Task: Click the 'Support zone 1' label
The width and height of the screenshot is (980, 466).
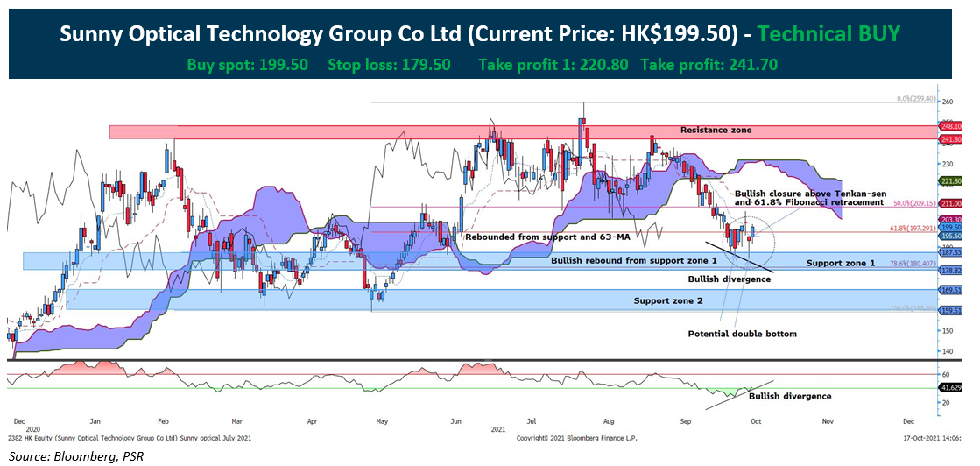Action: [x=841, y=264]
